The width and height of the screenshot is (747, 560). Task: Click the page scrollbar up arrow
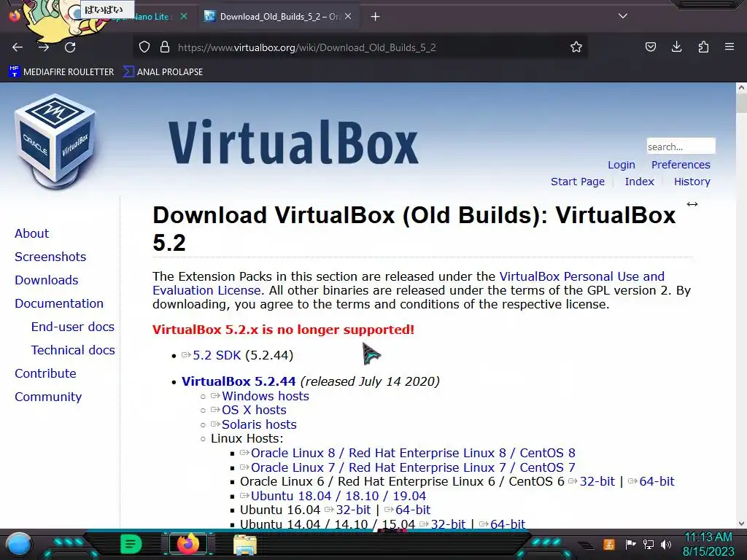pyautogui.click(x=741, y=87)
